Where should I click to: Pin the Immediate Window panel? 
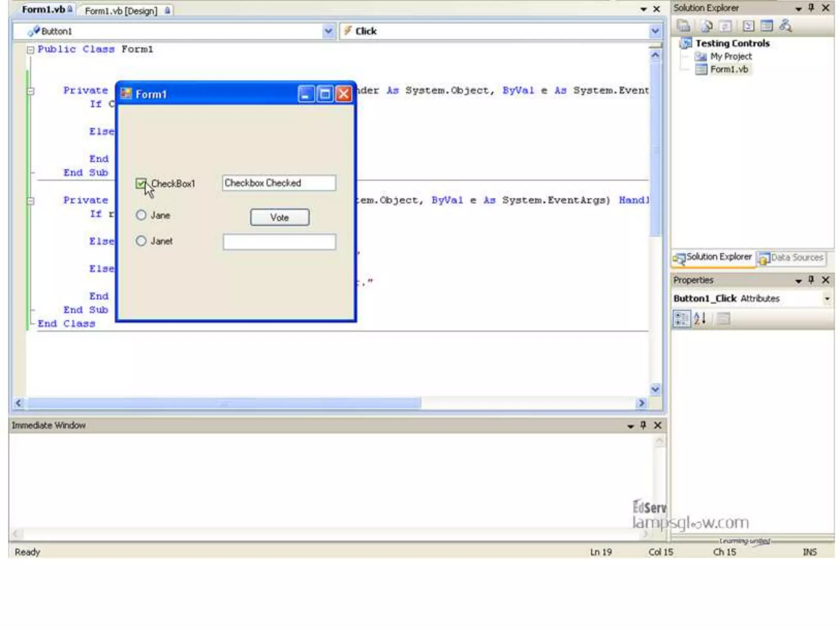[x=643, y=425]
